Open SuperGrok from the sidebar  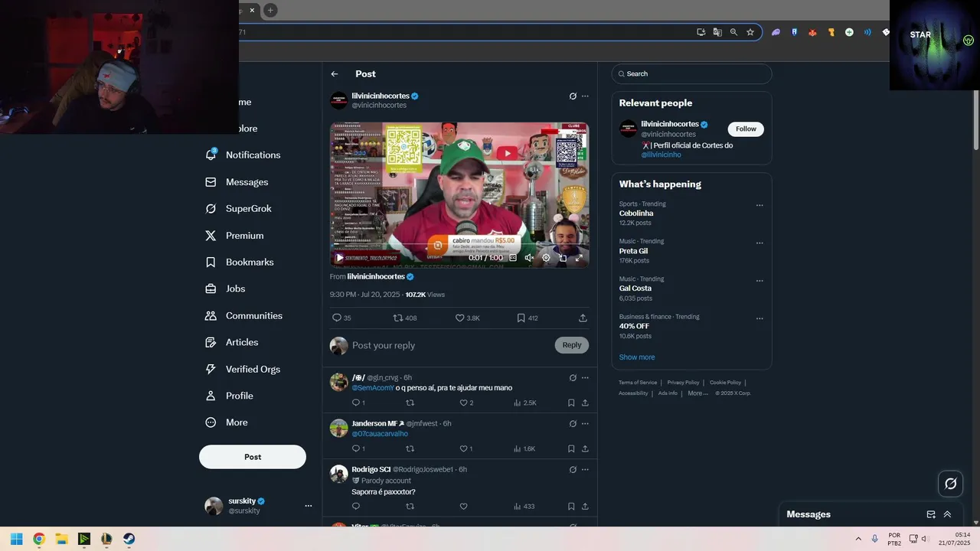[x=238, y=209]
